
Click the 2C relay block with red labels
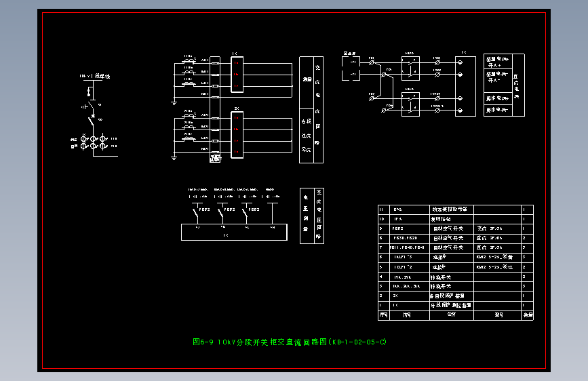point(237,135)
